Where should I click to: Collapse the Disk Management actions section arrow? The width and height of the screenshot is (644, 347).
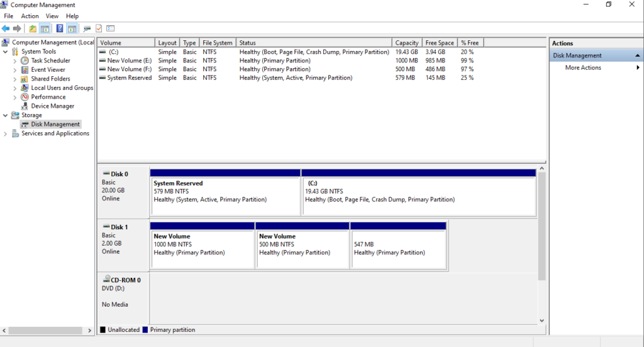point(638,55)
